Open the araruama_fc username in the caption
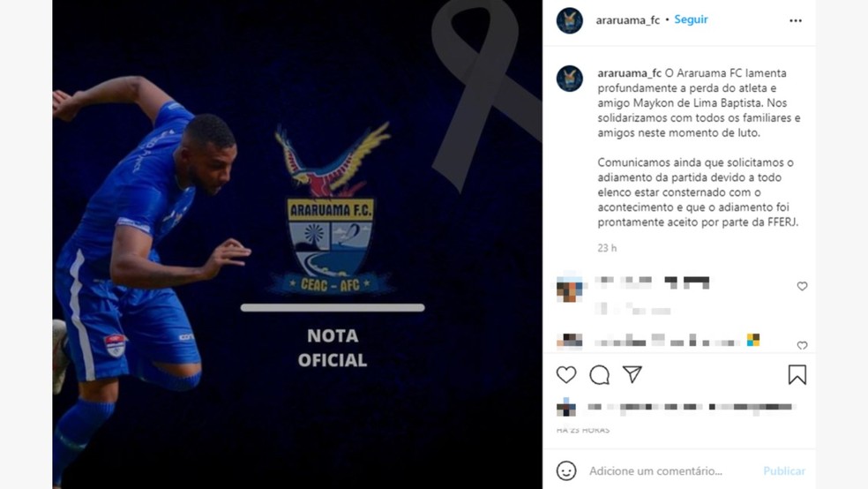This screenshot has height=489, width=868. (x=630, y=73)
